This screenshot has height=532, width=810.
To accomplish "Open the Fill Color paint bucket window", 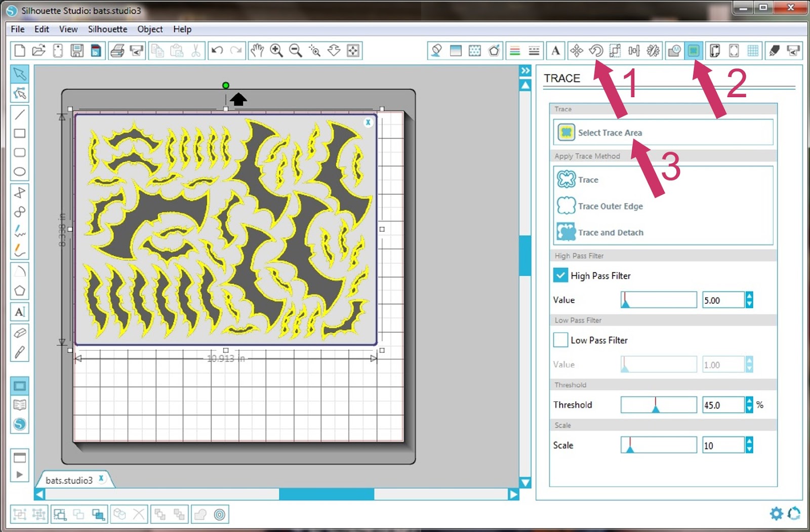I will pyautogui.click(x=436, y=51).
